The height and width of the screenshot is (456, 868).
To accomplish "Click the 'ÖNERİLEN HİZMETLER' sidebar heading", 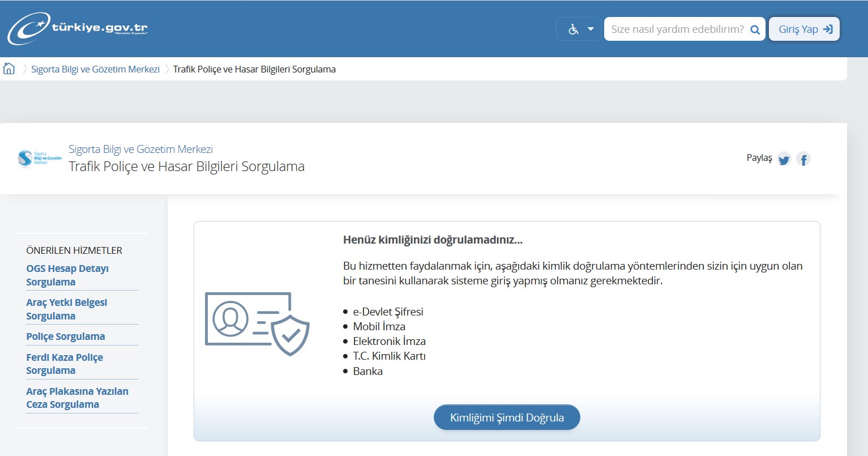I will (74, 250).
